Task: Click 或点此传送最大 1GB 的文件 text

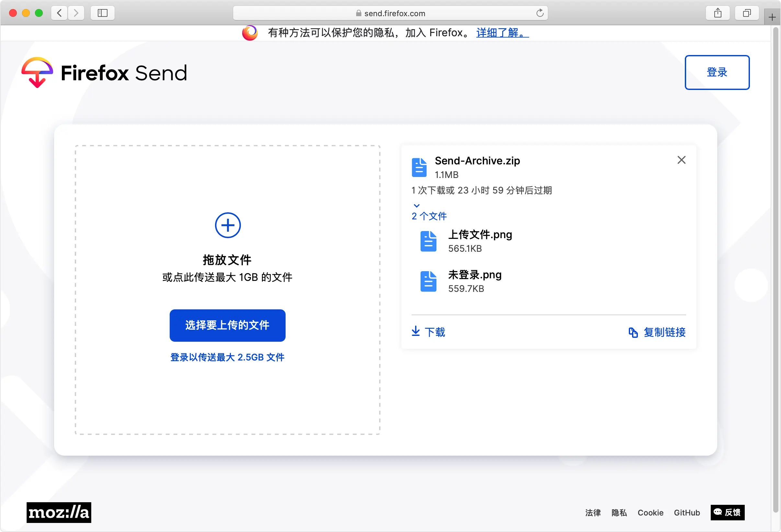Action: click(227, 277)
